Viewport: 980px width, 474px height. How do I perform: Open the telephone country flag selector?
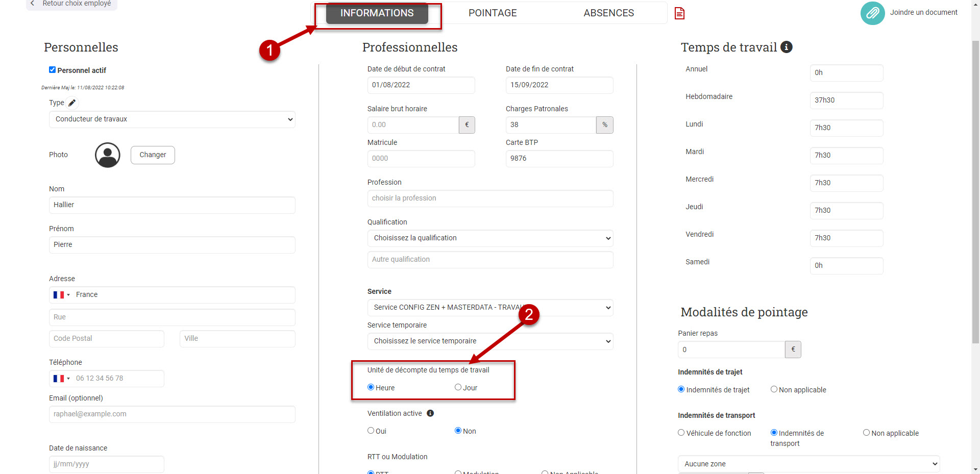tap(61, 379)
